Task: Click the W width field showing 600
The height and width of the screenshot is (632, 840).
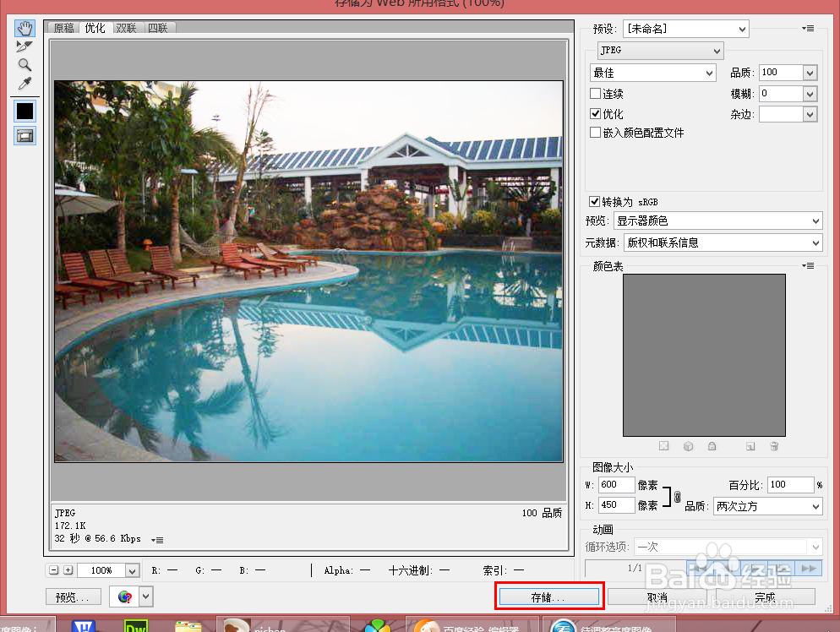Action: tap(617, 485)
